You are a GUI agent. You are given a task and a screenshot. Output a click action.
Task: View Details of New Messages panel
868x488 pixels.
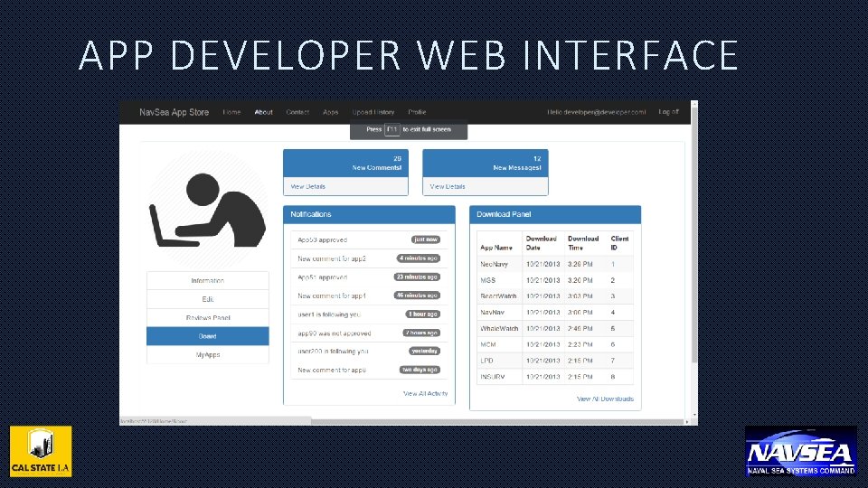448,187
